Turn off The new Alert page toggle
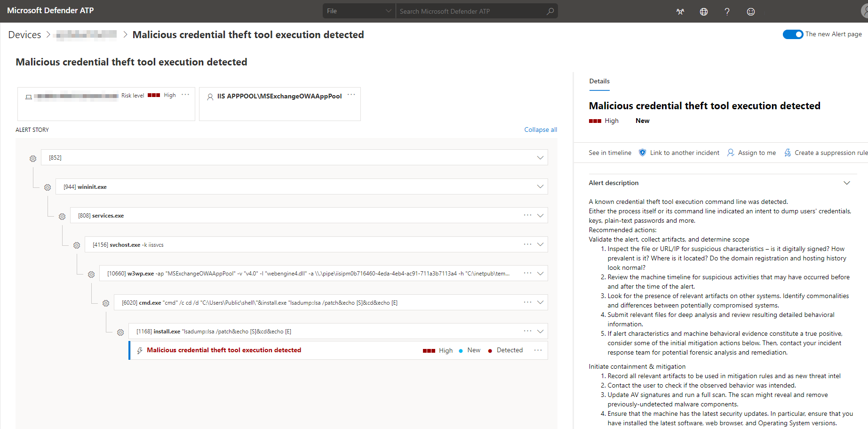The width and height of the screenshot is (868, 429). point(793,34)
